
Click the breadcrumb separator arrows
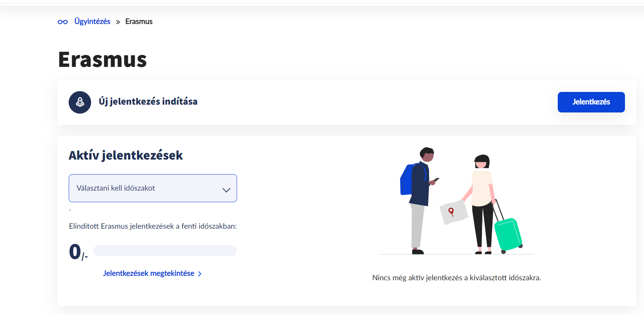[x=118, y=22]
